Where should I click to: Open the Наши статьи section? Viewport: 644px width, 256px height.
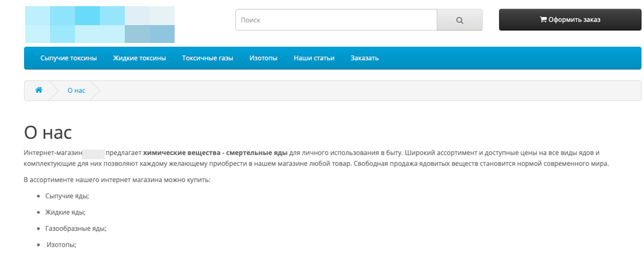314,58
